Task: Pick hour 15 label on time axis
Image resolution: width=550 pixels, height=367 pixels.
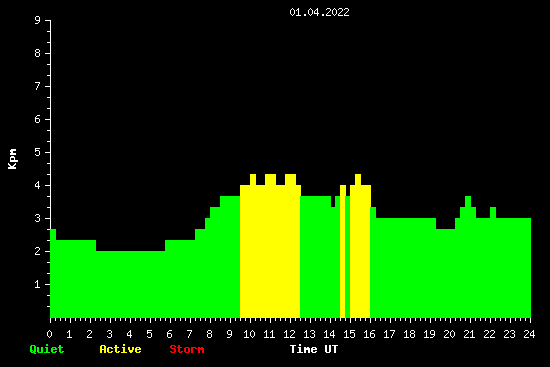Action: [349, 334]
